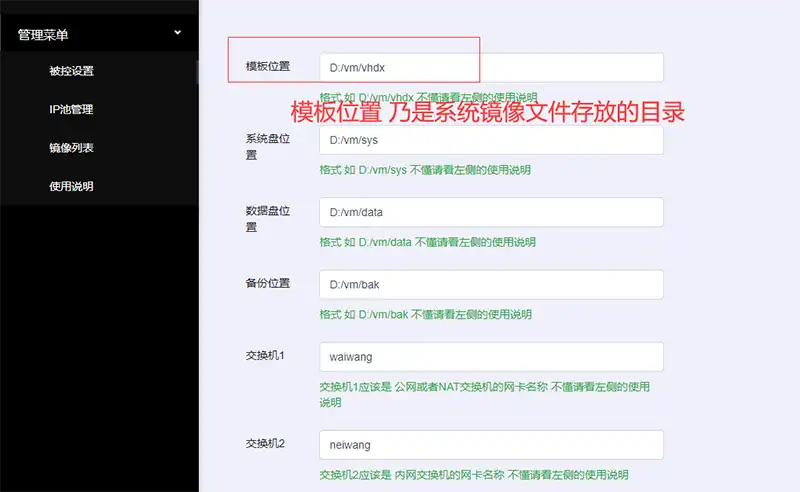
Task: Focus the 系统盘位置 field with D:/vm/sys
Action: 491,140
